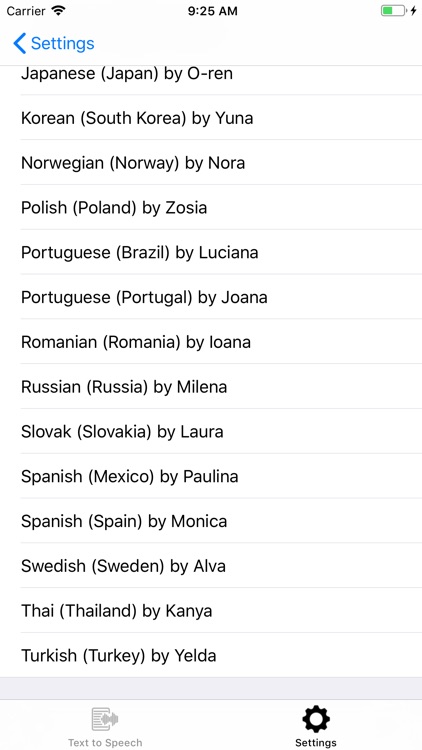Viewport: 422px width, 750px height.
Task: Select Spanish (Mexico) by Paulina
Action: 211,476
